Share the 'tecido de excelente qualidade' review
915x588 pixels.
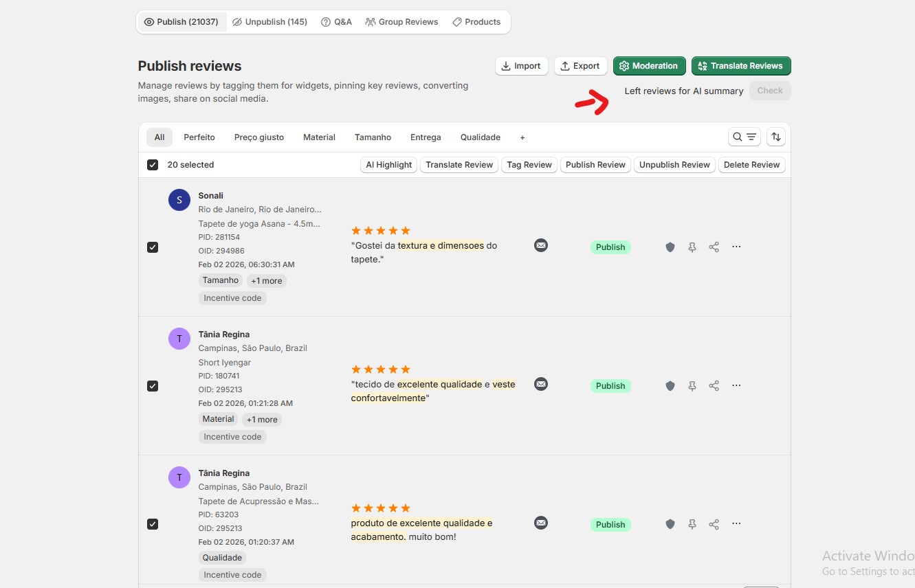click(714, 386)
